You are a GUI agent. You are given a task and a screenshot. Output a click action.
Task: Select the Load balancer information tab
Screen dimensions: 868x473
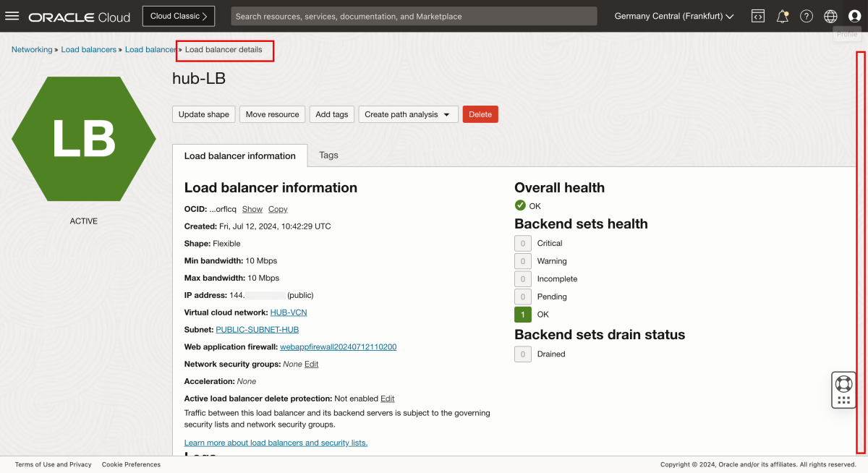tap(239, 155)
